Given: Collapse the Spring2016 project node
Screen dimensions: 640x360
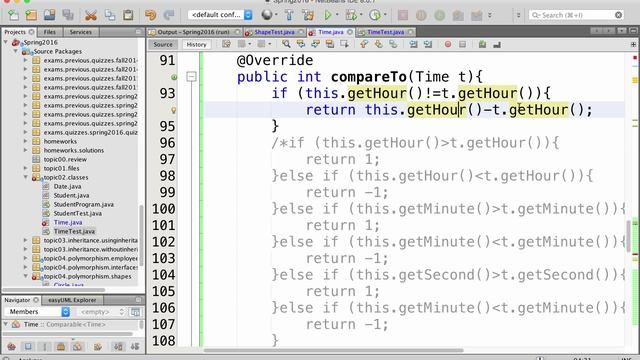Looking at the screenshot, I should tap(6, 42).
